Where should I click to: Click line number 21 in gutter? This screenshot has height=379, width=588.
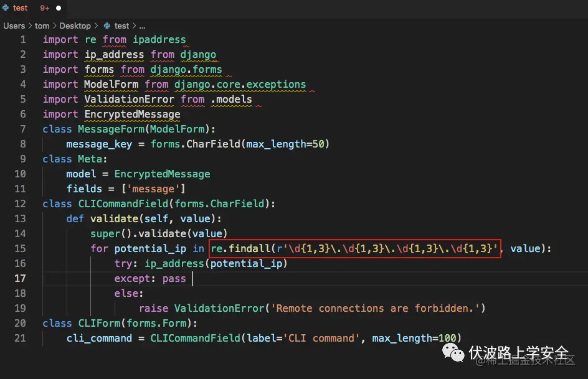click(21, 338)
